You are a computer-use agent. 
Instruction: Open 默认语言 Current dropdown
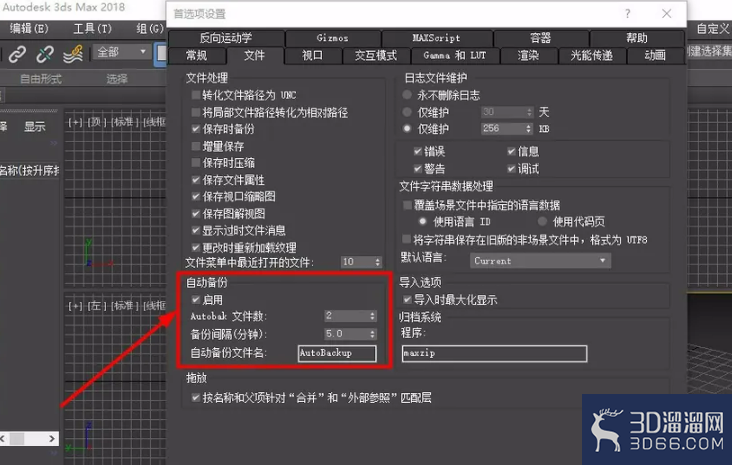[x=540, y=261]
